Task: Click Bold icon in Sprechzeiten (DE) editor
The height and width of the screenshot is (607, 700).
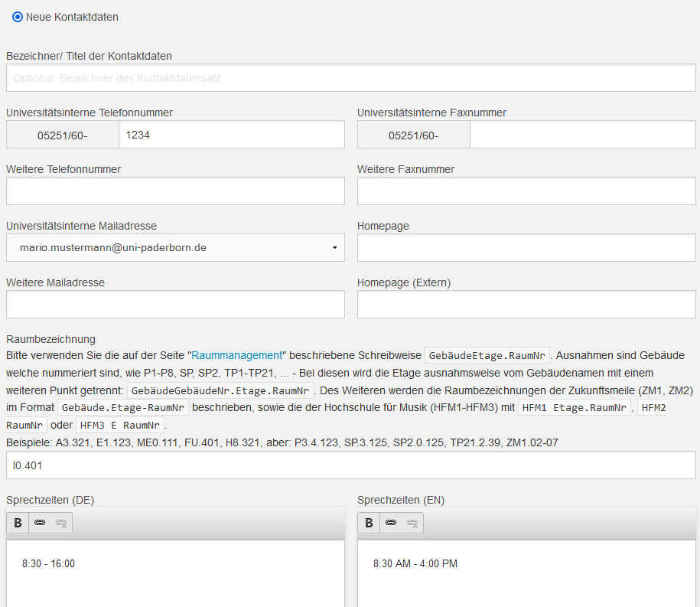Action: [18, 523]
